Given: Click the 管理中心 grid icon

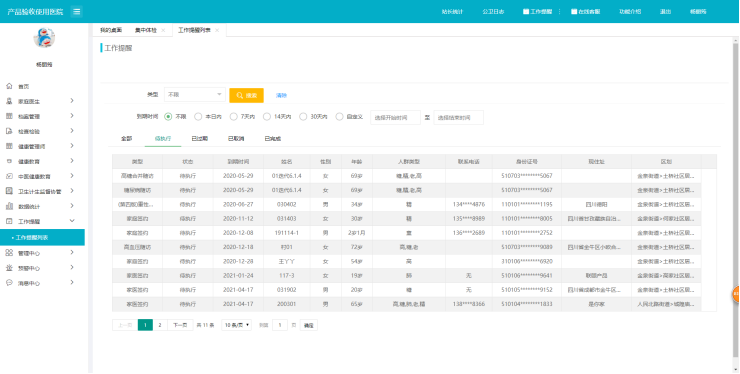Looking at the screenshot, I should pos(9,253).
